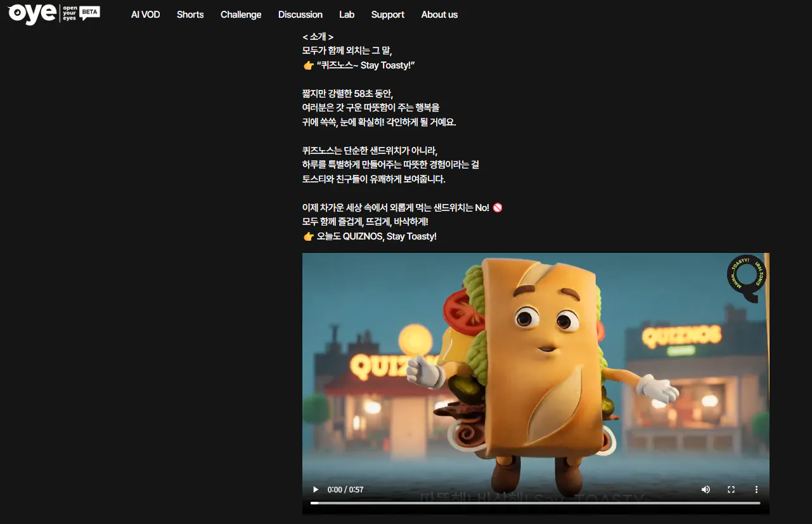
Task: Open the AI VOD menu
Action: click(x=145, y=15)
